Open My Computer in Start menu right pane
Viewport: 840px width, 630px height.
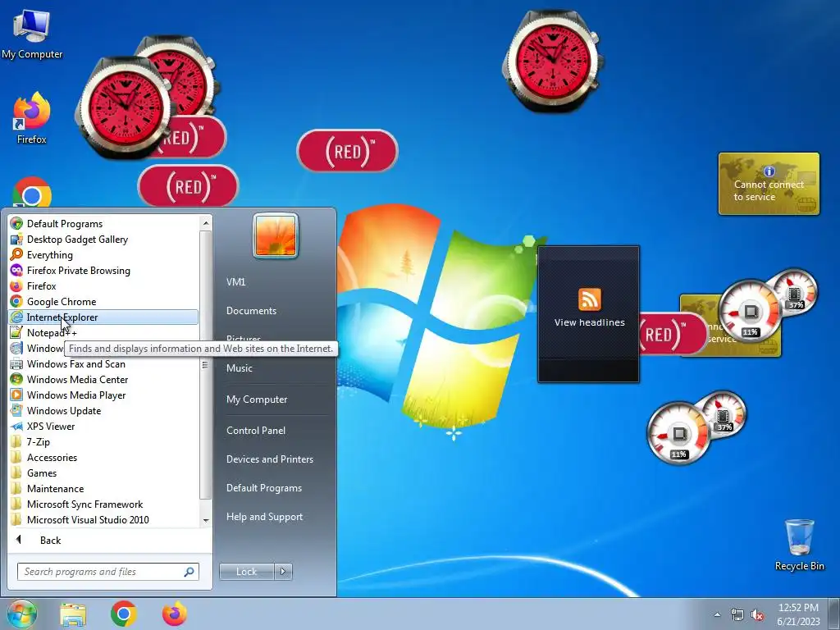(x=257, y=399)
